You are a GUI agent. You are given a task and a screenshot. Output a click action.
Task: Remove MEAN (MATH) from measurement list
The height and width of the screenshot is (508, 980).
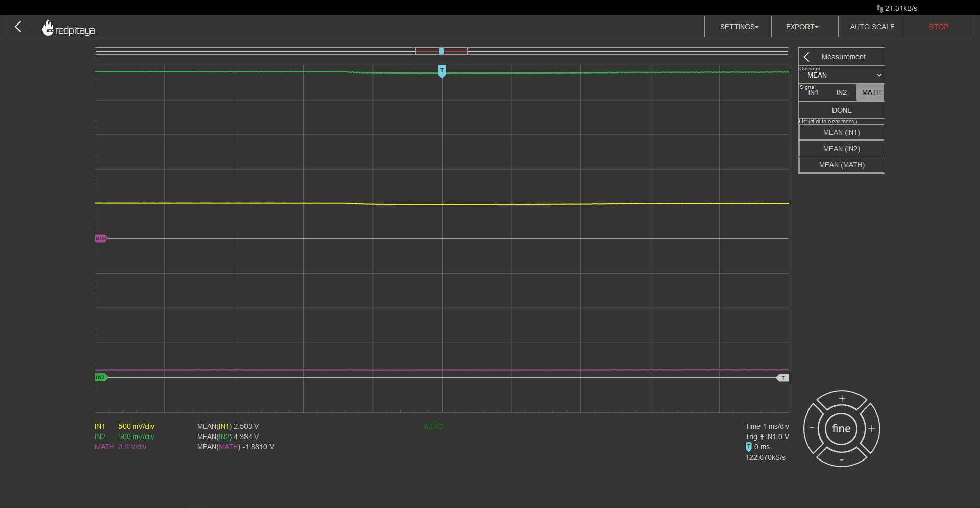(842, 165)
